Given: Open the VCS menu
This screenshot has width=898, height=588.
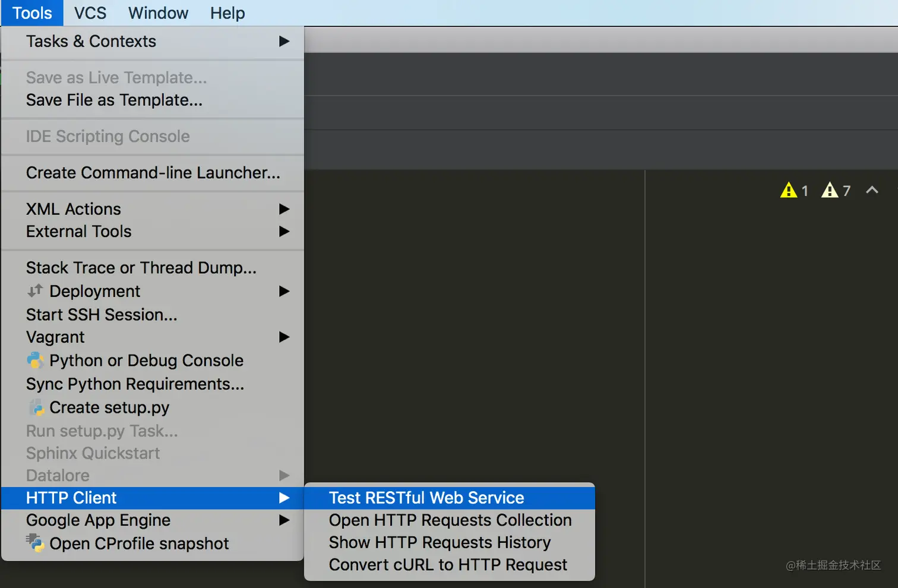Looking at the screenshot, I should point(90,13).
